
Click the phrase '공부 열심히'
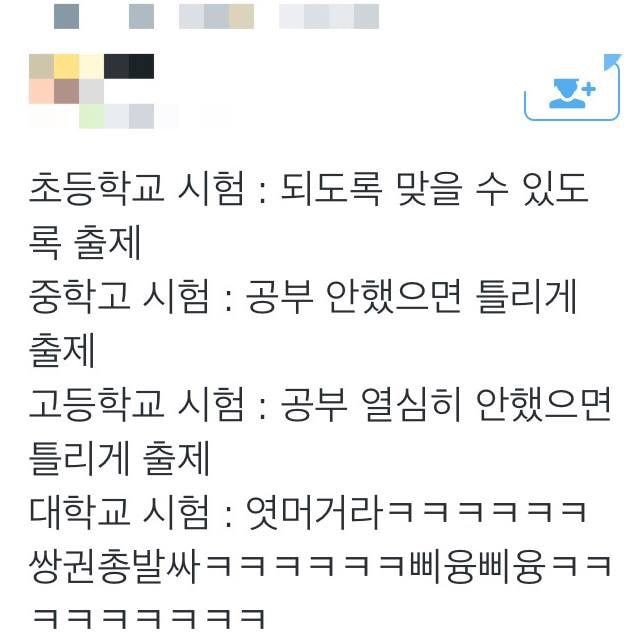(x=371, y=404)
